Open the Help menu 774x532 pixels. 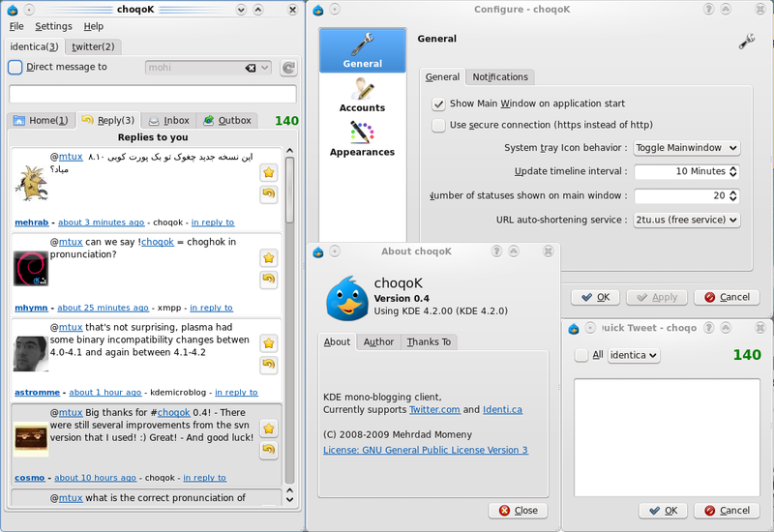click(x=93, y=26)
